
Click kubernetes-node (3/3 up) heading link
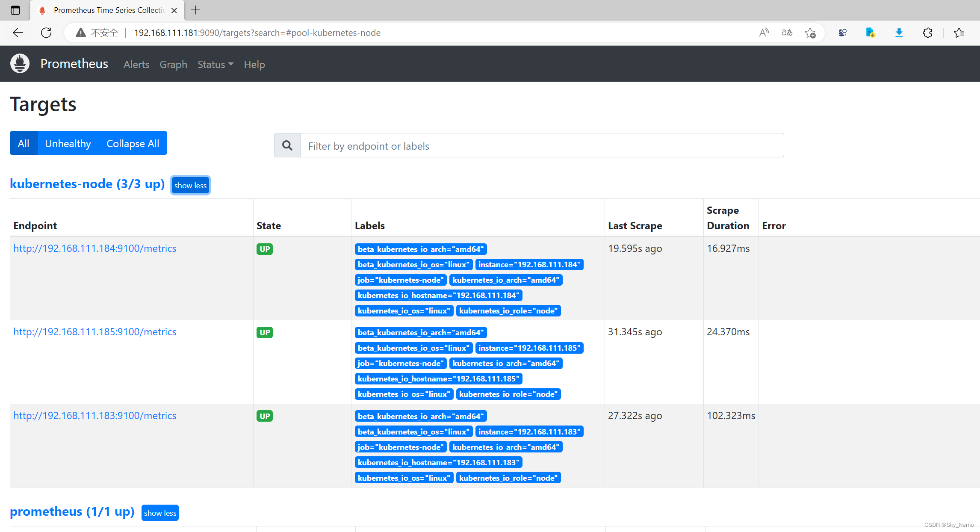click(87, 184)
